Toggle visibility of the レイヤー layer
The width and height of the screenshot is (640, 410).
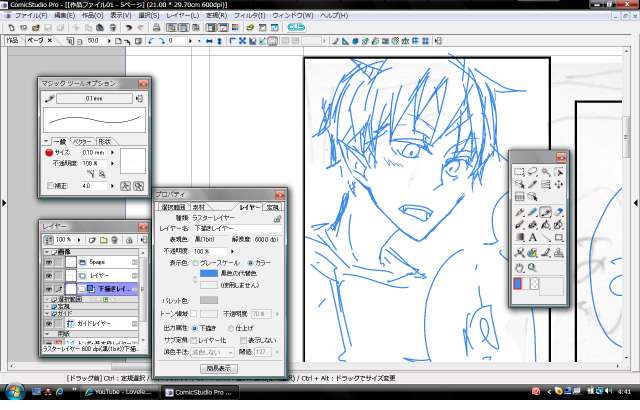49,276
